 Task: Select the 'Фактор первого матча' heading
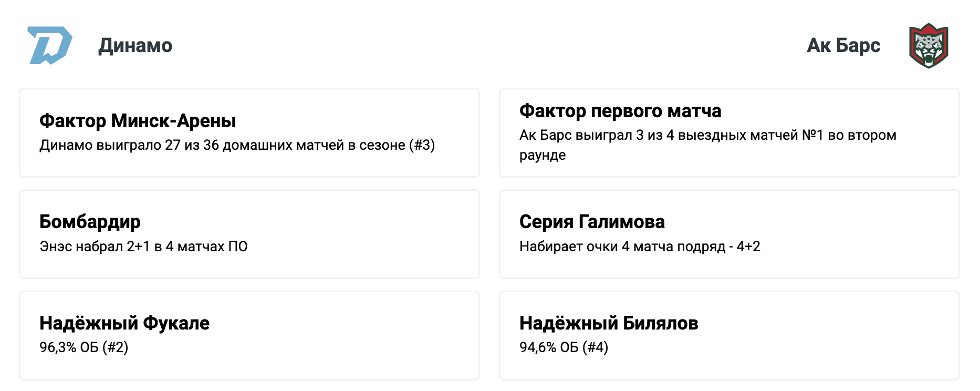tap(620, 111)
